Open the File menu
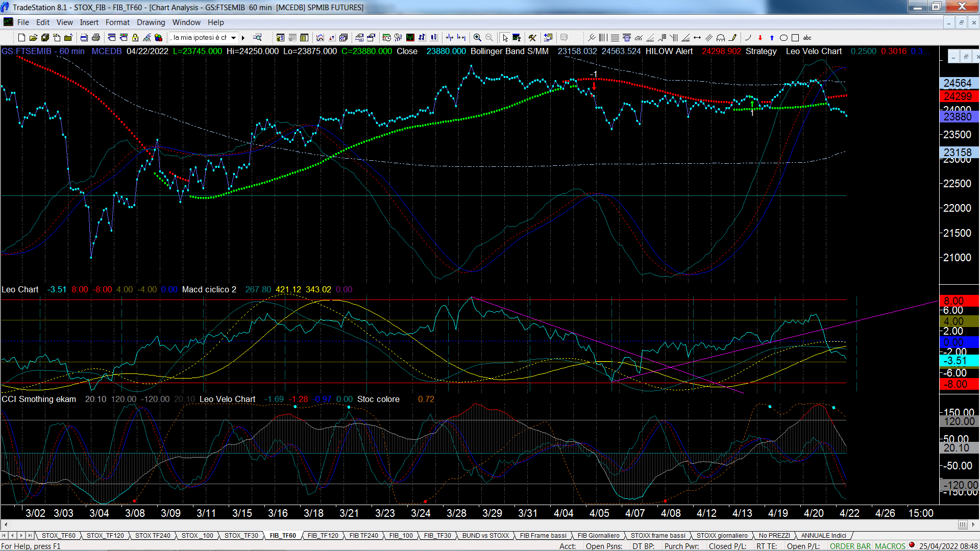The height and width of the screenshot is (551, 980). [23, 22]
